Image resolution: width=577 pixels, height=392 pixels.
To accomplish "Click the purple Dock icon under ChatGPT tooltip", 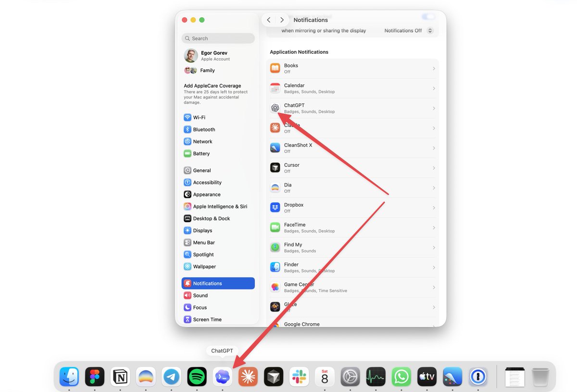I will pos(222,377).
